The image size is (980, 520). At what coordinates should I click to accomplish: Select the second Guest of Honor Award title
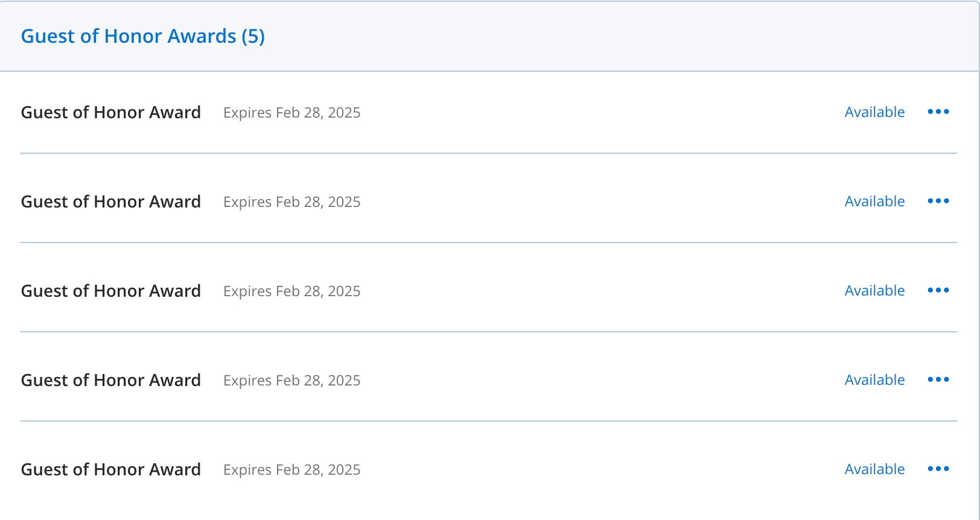(x=111, y=202)
